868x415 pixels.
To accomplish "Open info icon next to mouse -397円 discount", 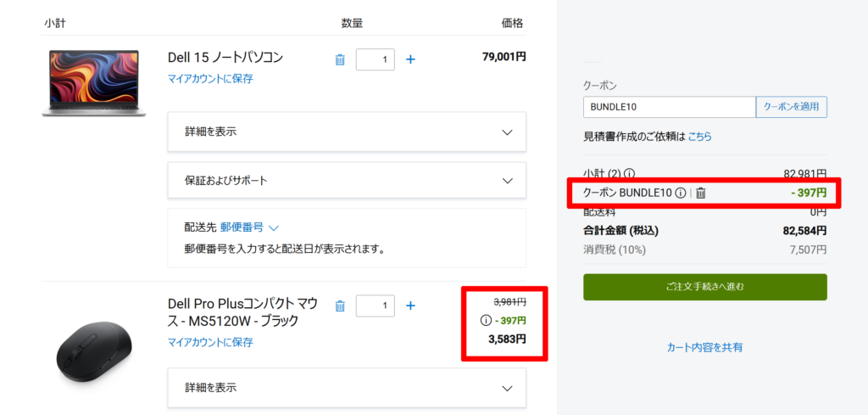I will (486, 320).
